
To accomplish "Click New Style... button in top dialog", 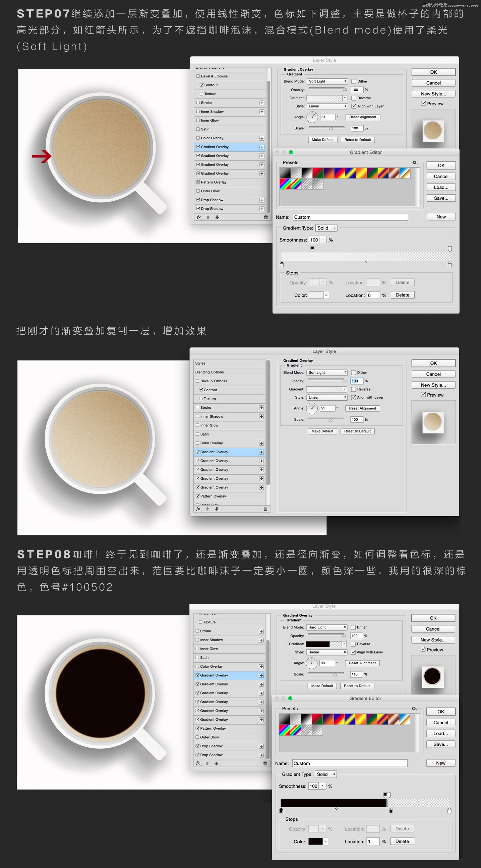I will (x=433, y=94).
